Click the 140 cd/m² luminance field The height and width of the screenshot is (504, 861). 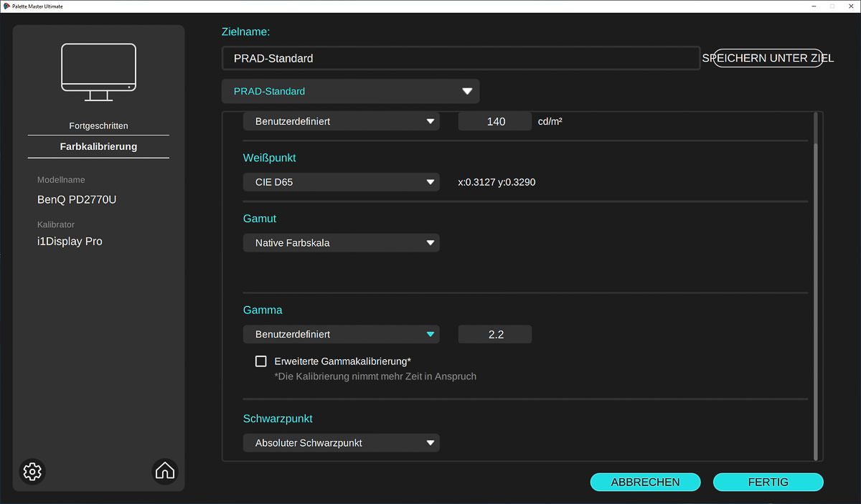tap(495, 121)
